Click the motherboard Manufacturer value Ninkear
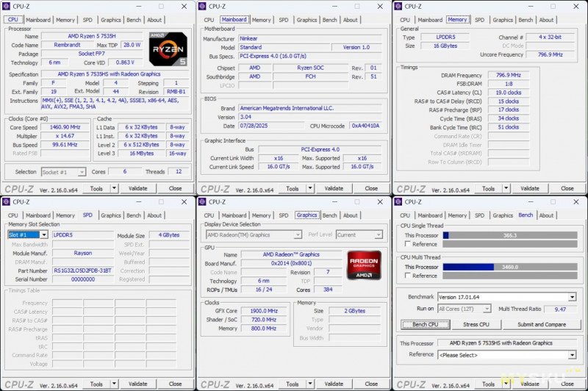This screenshot has width=588, height=391. (x=310, y=38)
